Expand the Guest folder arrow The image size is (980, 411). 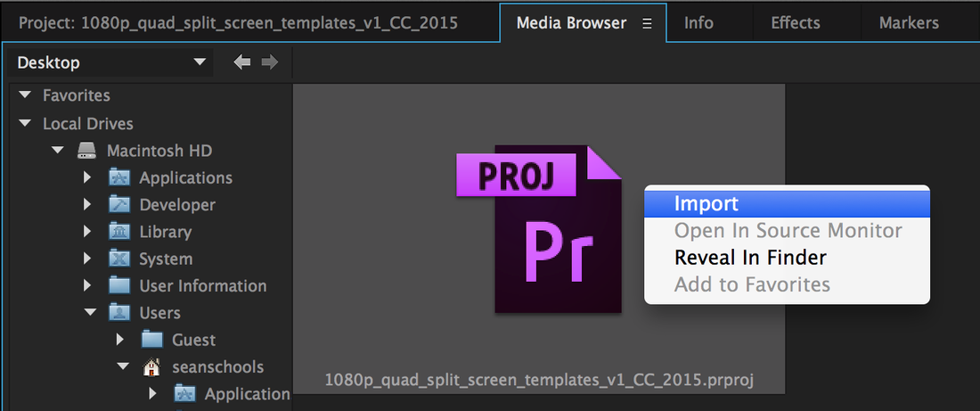[120, 340]
